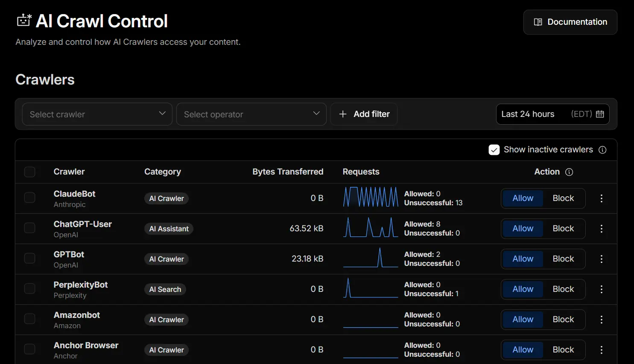The image size is (634, 364).
Task: Open three-dot menu for GPTBot row
Action: click(602, 259)
